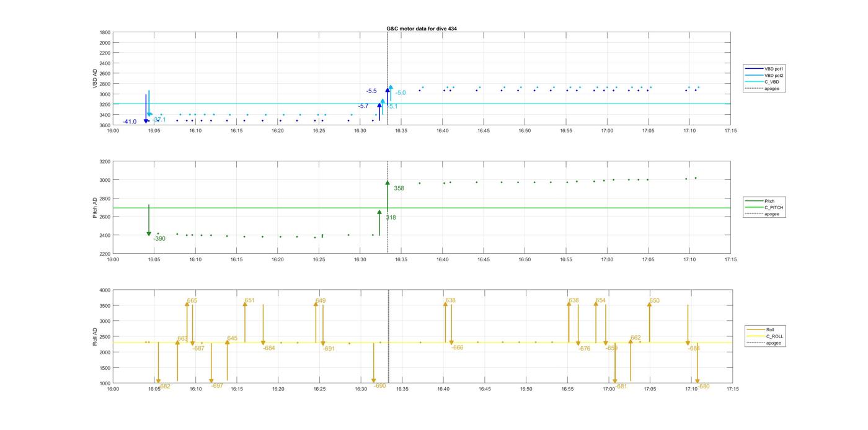
Task: Click the '-687' roll data label
Action: pyautogui.click(x=198, y=349)
